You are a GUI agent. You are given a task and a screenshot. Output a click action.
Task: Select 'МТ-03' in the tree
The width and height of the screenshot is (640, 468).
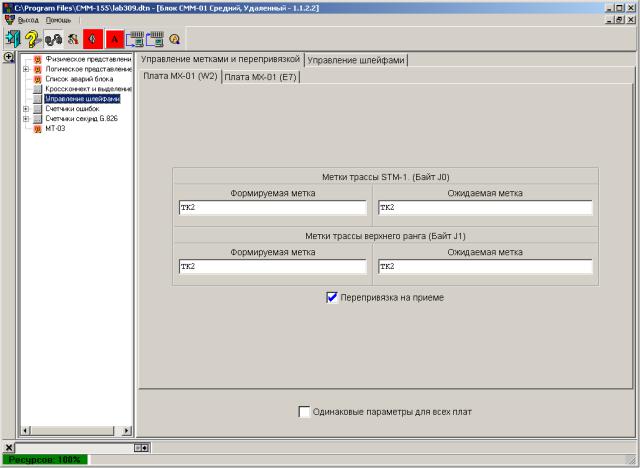(x=55, y=129)
